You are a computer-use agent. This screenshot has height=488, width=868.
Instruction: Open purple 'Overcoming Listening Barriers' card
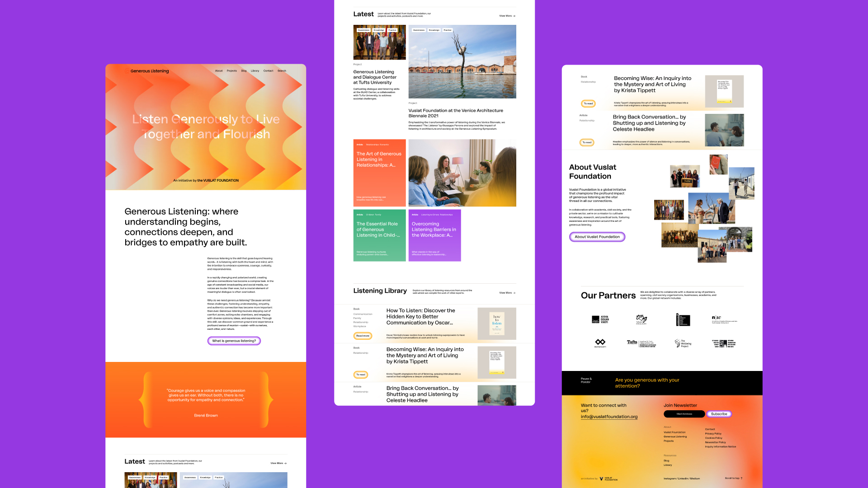click(x=434, y=235)
